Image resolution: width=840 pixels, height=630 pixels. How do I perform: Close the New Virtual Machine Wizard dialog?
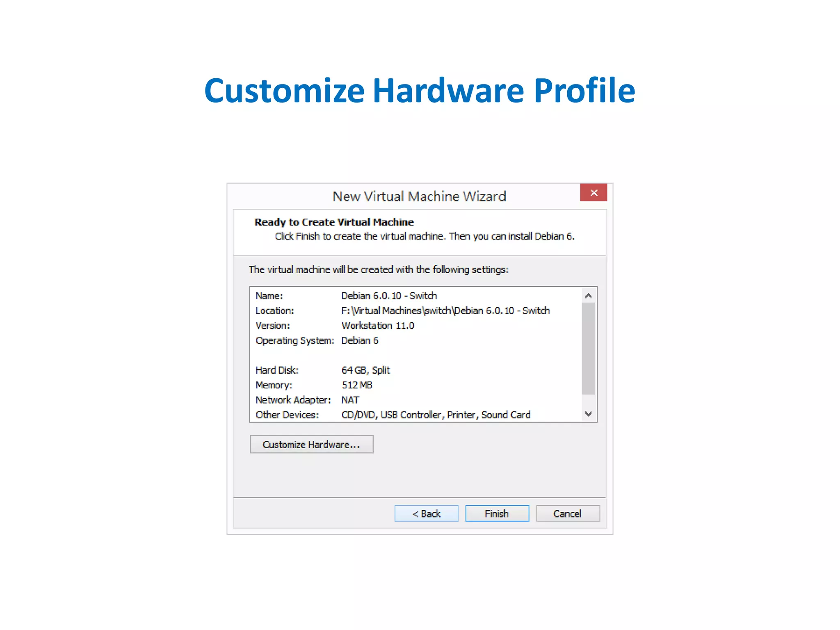coord(593,193)
